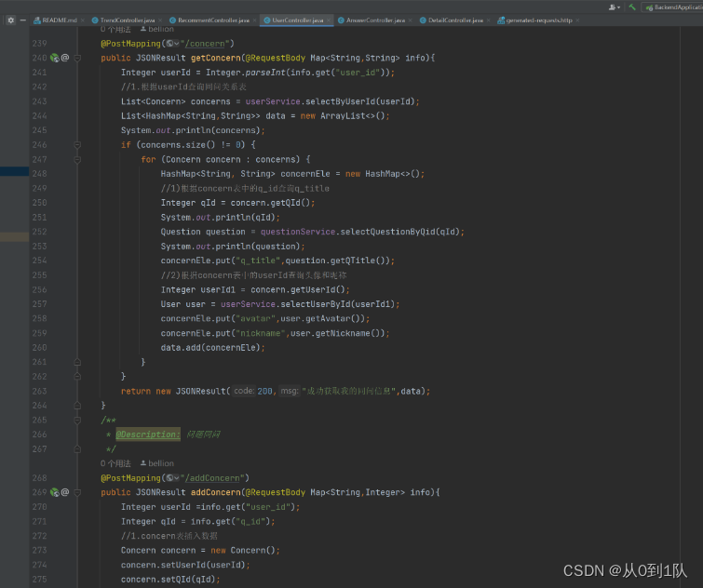Close the generated-requests.http tab
The width and height of the screenshot is (703, 588).
coord(577,20)
